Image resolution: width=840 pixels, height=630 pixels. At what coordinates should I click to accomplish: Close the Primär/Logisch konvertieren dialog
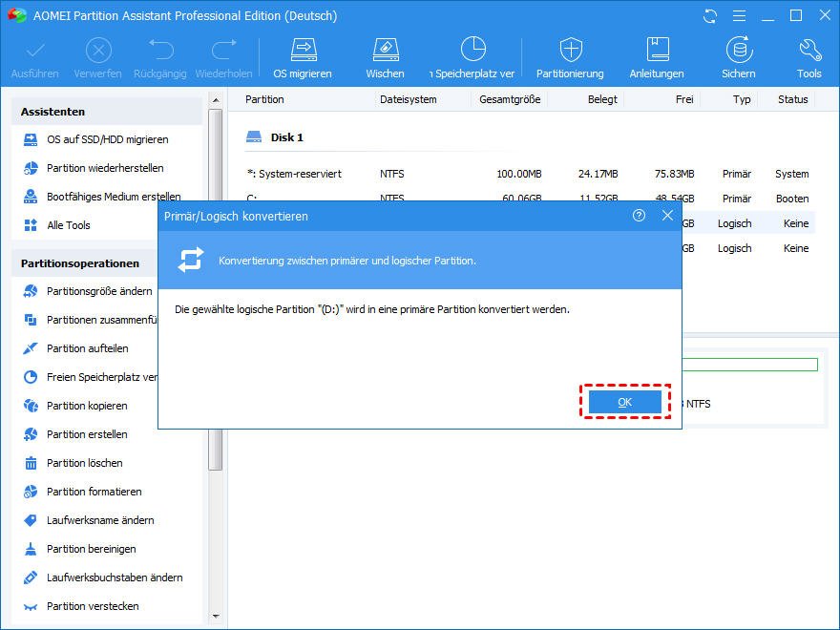(x=667, y=216)
